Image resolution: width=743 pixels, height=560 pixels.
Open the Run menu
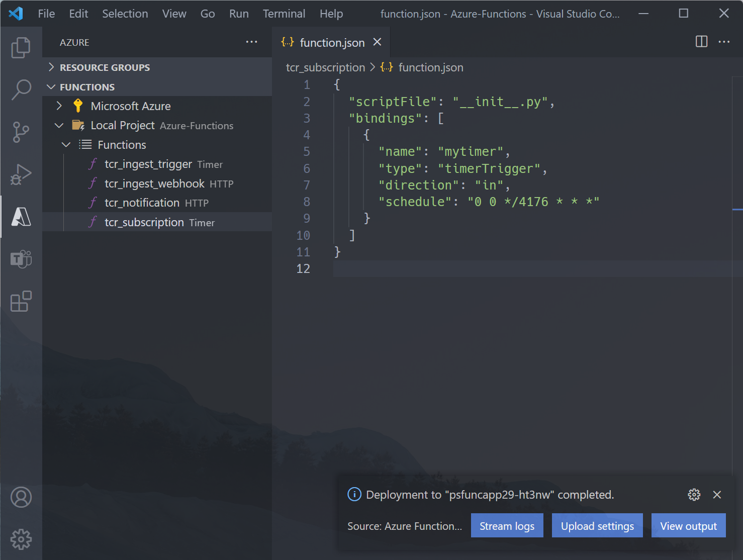tap(239, 14)
